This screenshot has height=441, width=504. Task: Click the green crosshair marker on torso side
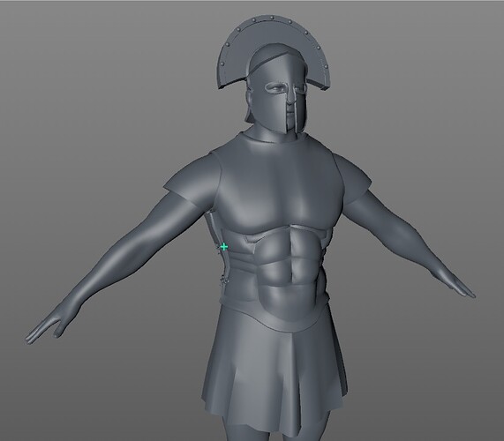224,247
